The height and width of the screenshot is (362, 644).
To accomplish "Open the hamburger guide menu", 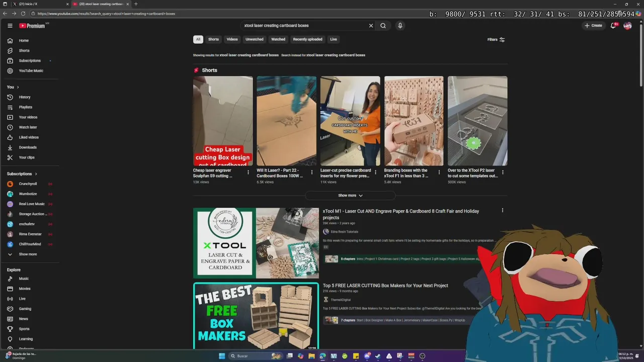I will pos(10,26).
